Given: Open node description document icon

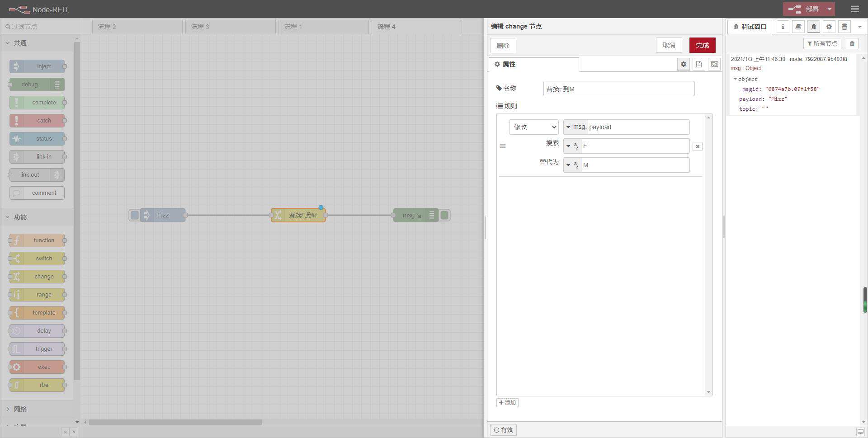Looking at the screenshot, I should (x=698, y=64).
